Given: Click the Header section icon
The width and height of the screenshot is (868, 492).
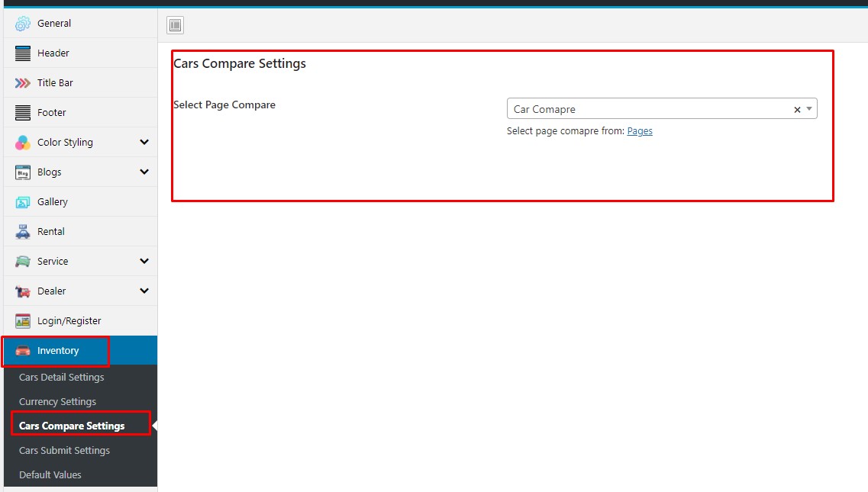Looking at the screenshot, I should pos(23,53).
